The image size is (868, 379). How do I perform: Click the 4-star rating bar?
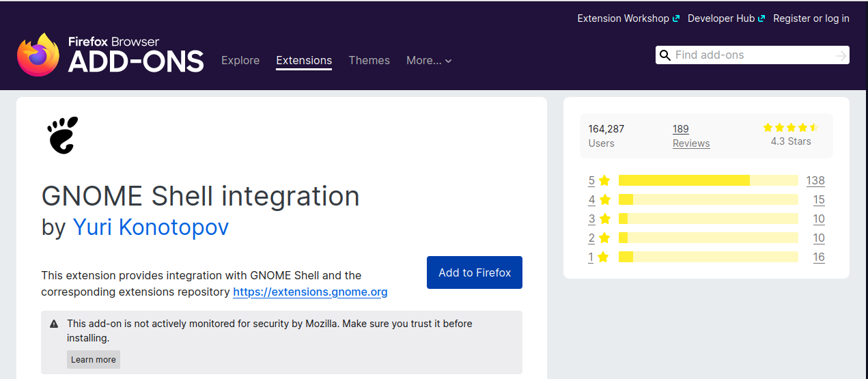(708, 199)
